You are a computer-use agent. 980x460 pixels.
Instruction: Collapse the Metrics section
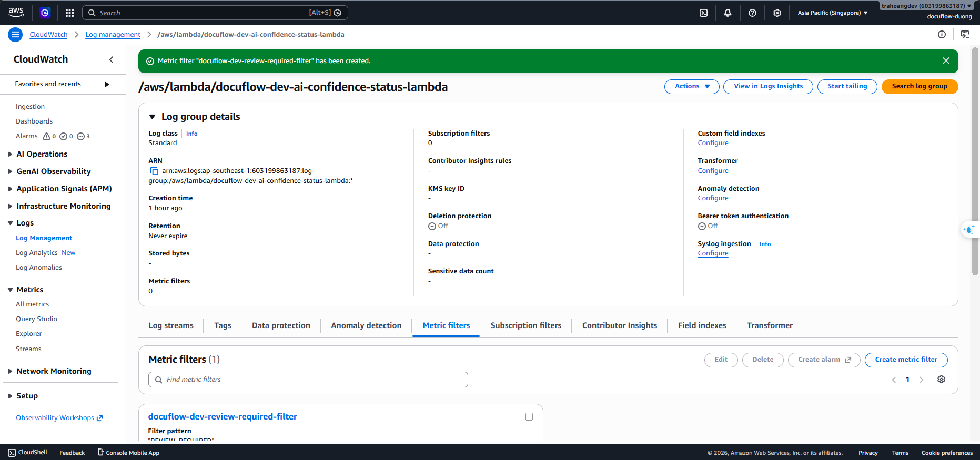pyautogui.click(x=10, y=290)
